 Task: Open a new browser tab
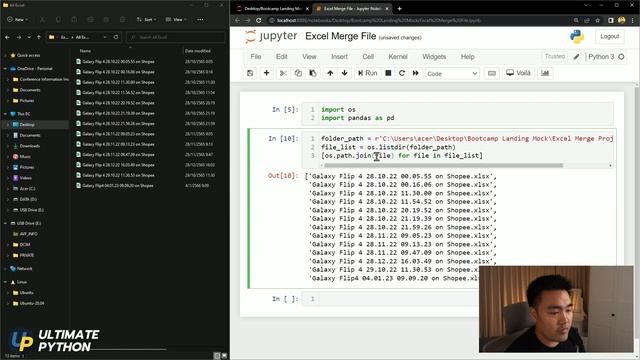coord(400,9)
